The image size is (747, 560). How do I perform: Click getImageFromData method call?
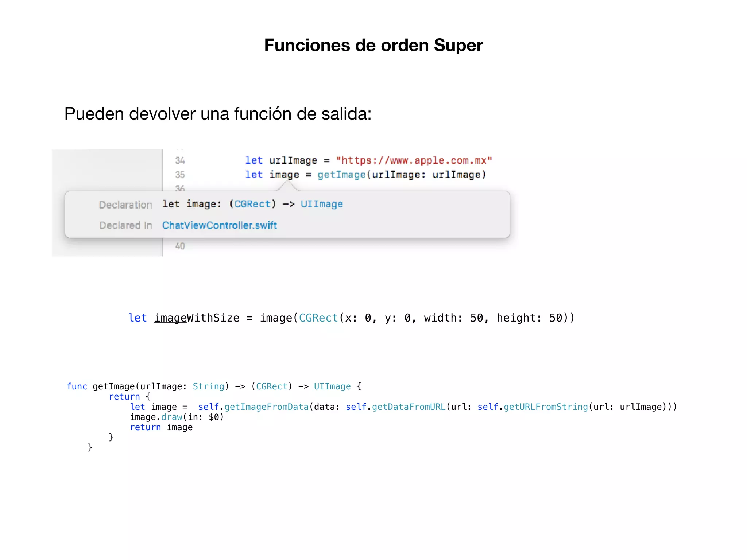click(x=267, y=407)
